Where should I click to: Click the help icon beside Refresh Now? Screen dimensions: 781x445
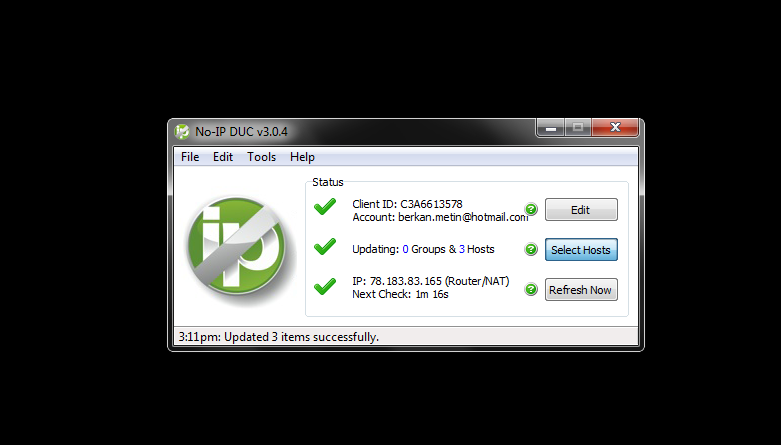tap(531, 289)
